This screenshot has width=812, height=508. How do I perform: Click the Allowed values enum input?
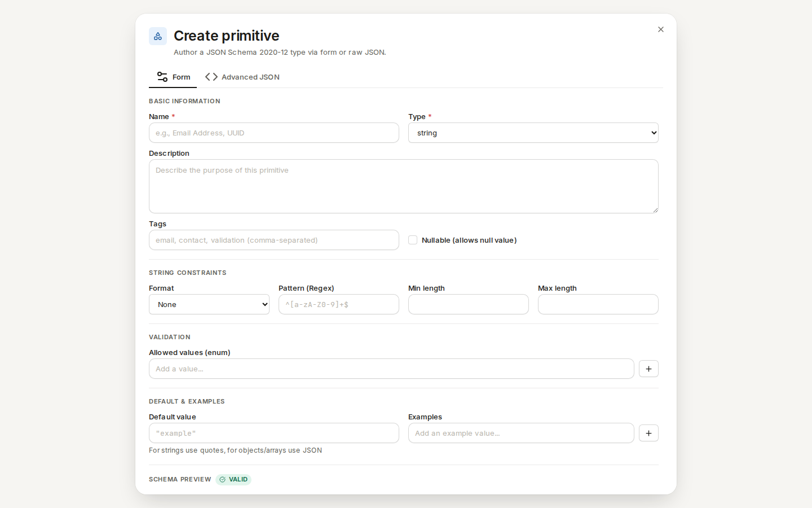[391, 369]
